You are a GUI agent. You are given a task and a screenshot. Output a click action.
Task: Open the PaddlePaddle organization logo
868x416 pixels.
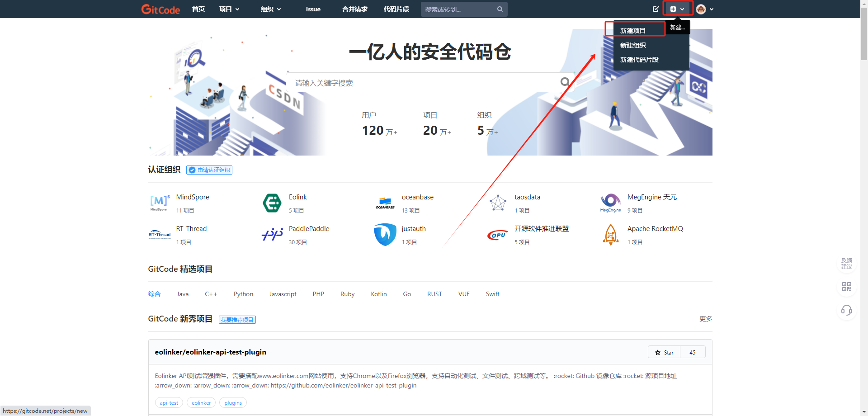click(272, 235)
